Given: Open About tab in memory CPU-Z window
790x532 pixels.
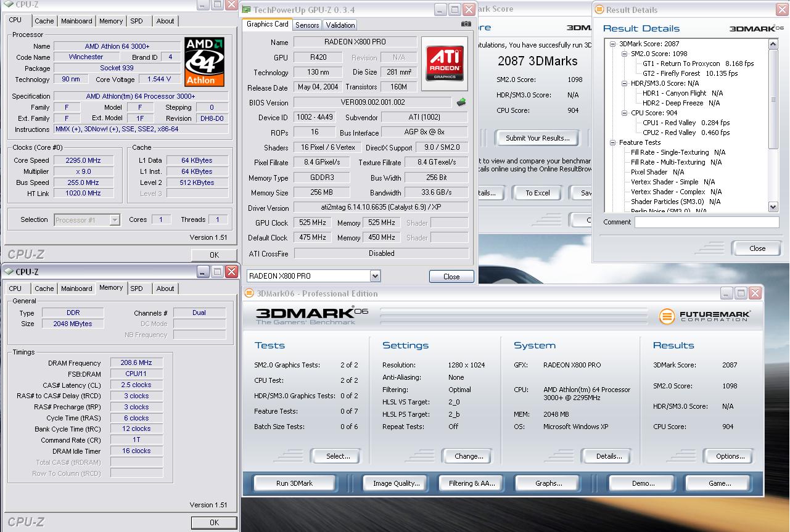Looking at the screenshot, I should point(165,289).
